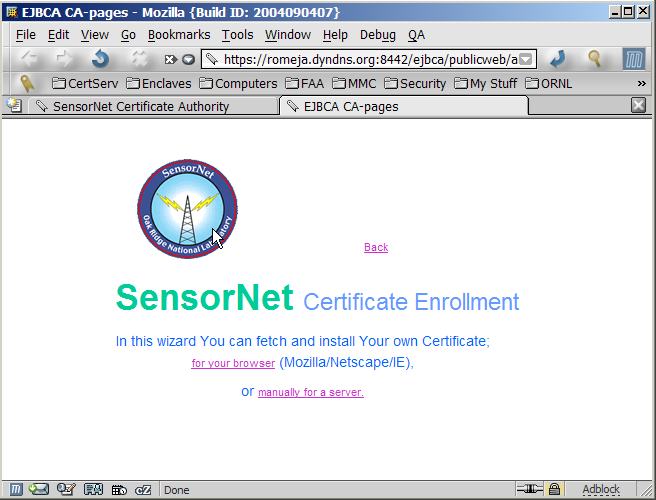Screen dimensions: 656x500
Task: Click the Stop loading toolbar icon
Action: (x=139, y=59)
